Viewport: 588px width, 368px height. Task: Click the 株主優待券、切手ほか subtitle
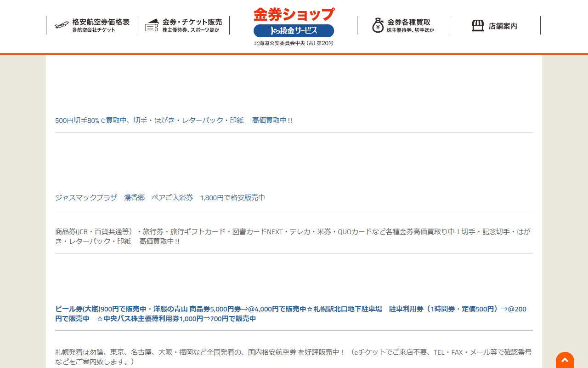point(410,30)
